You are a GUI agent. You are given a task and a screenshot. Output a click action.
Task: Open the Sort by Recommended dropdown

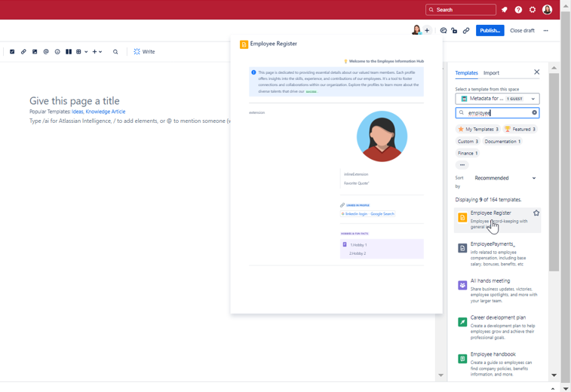pos(505,178)
